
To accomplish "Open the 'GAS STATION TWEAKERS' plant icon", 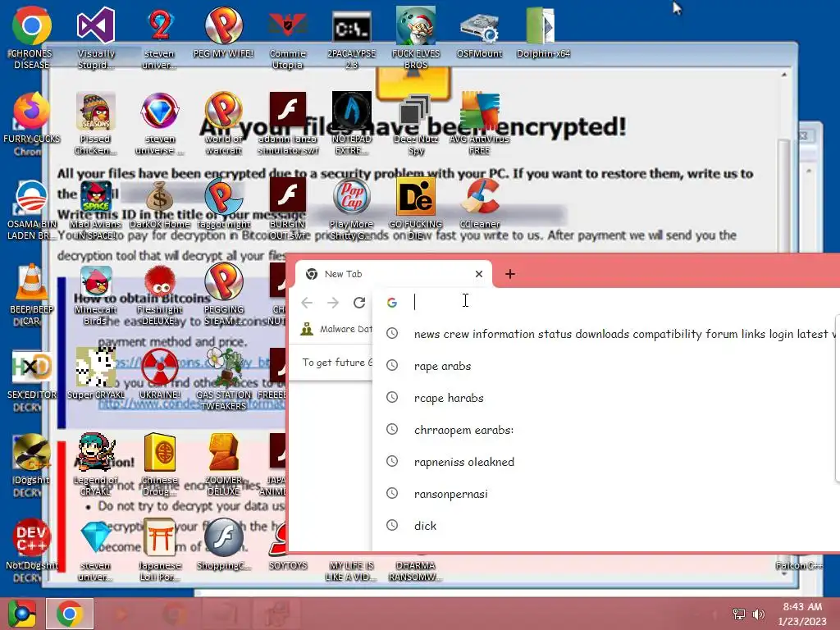I will (225, 367).
